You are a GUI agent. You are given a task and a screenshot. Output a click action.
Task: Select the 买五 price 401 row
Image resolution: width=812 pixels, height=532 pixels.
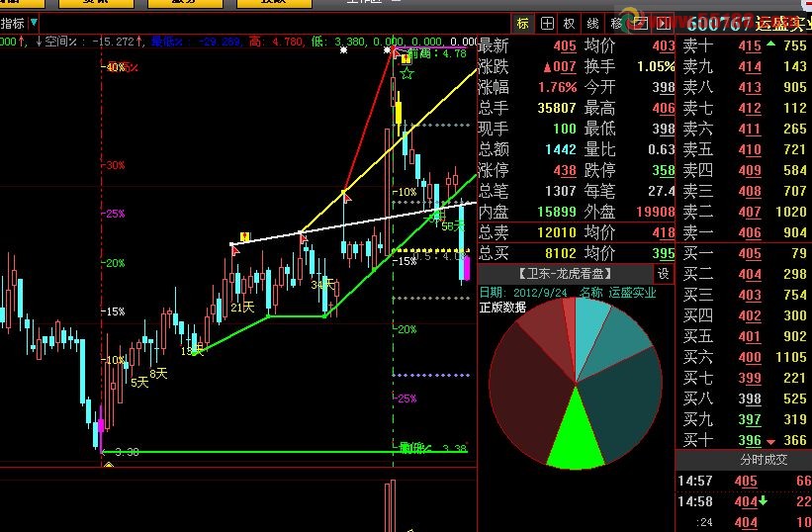pyautogui.click(x=744, y=336)
